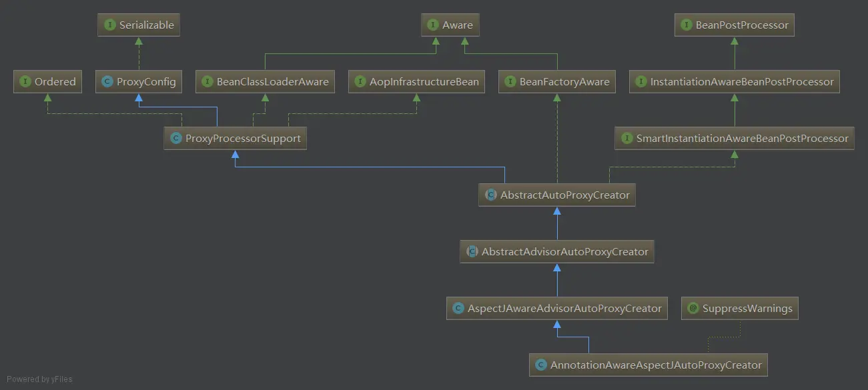The height and width of the screenshot is (390, 868).
Task: Click the interface icon on Serializable node
Action: coord(110,25)
